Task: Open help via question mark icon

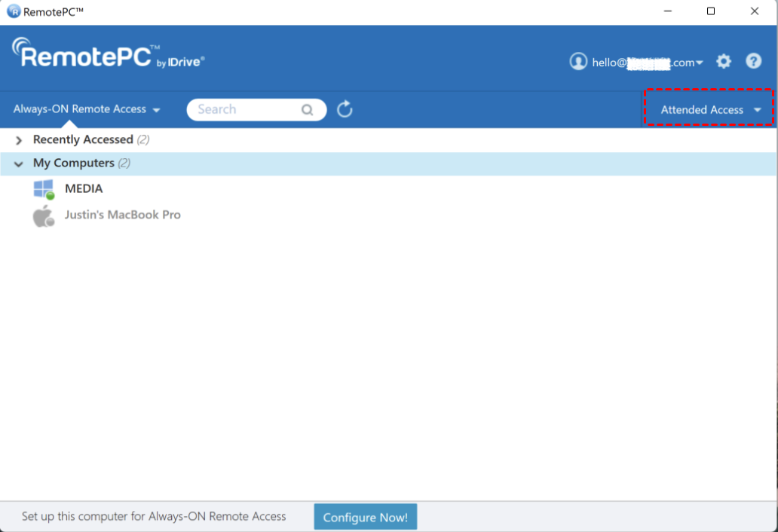Action: click(x=753, y=62)
